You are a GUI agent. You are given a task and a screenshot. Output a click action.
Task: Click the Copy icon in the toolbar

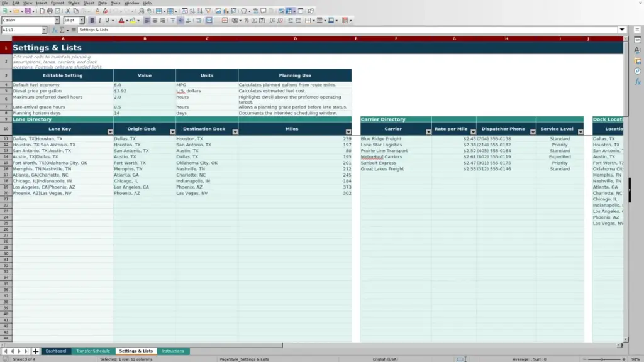[x=75, y=11]
